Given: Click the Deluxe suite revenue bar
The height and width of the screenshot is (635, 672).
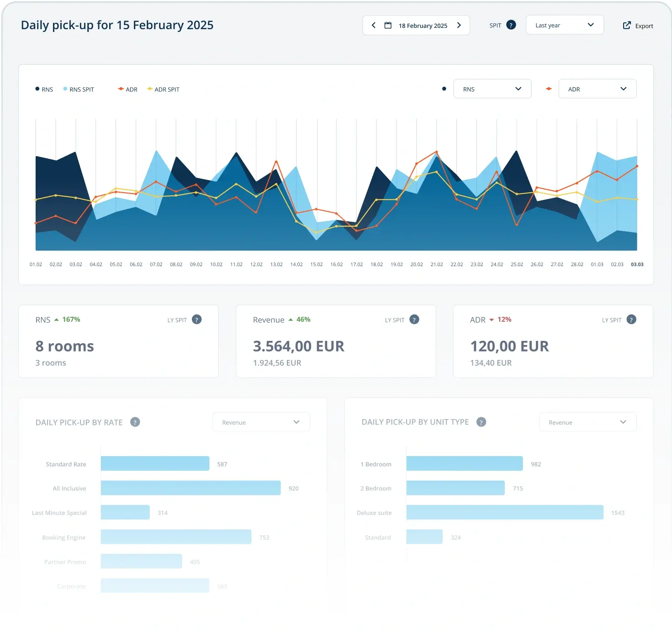Looking at the screenshot, I should click(505, 512).
